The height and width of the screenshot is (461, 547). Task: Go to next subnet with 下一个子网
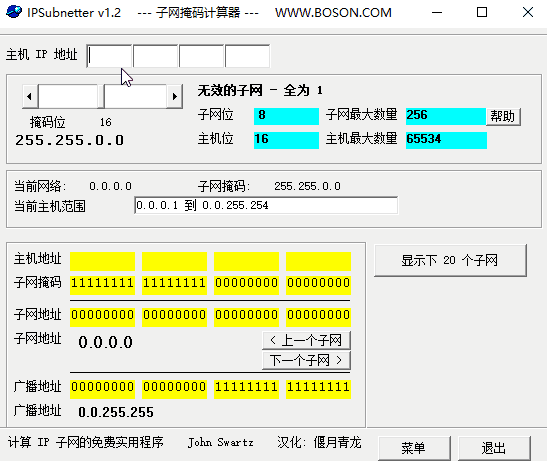click(306, 360)
